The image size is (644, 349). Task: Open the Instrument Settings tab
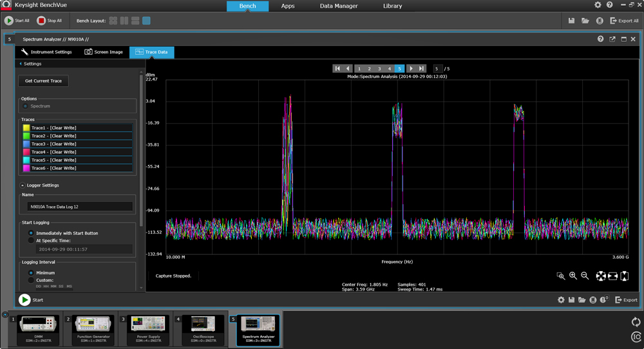pyautogui.click(x=46, y=52)
